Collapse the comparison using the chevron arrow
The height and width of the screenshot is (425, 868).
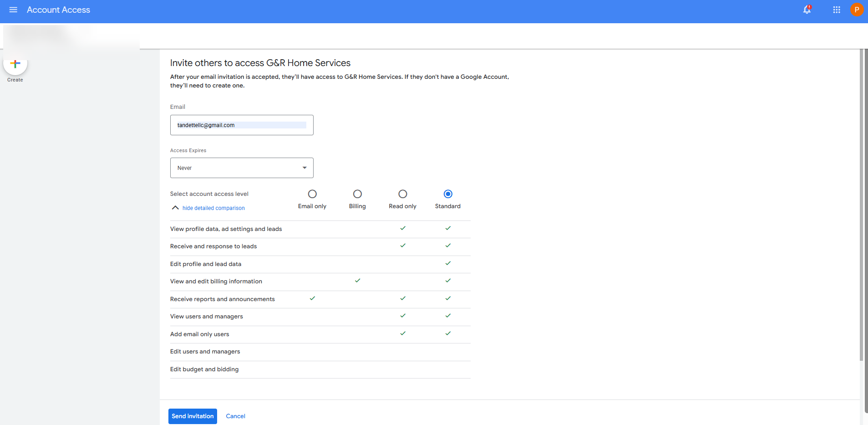pyautogui.click(x=175, y=208)
